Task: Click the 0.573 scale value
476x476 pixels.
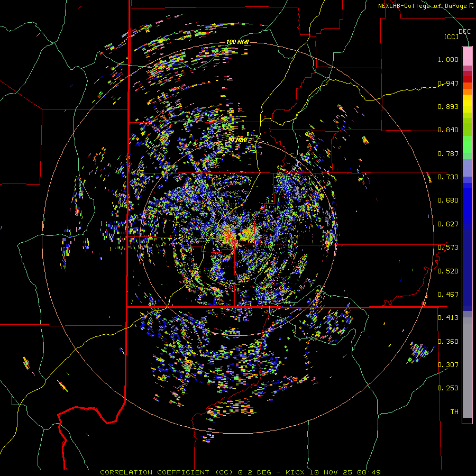Action: [448, 248]
